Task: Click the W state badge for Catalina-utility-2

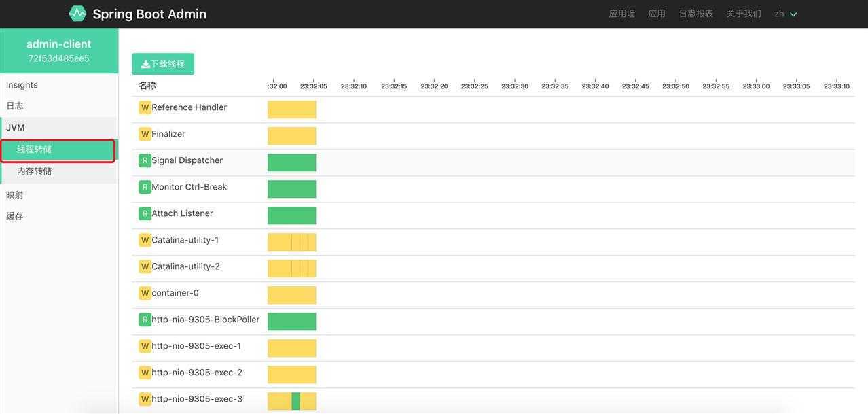Action: (145, 266)
